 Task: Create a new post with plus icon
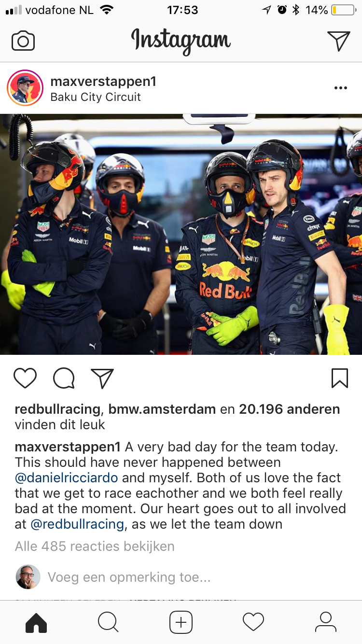click(x=181, y=622)
